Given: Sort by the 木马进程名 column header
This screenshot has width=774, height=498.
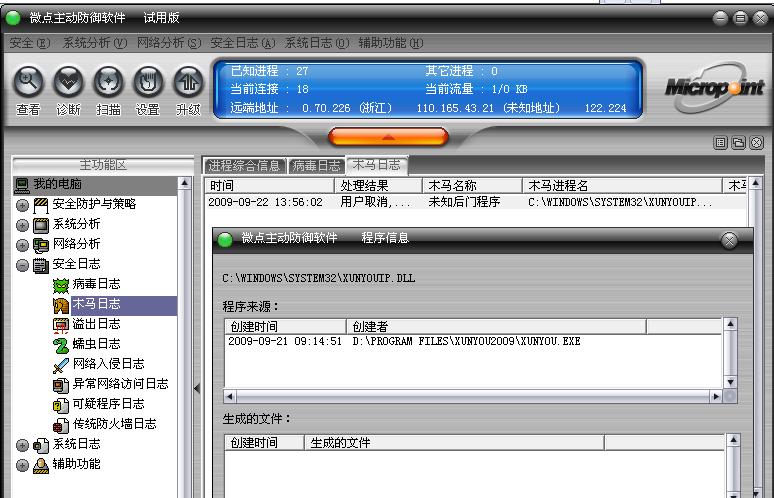Looking at the screenshot, I should click(622, 186).
